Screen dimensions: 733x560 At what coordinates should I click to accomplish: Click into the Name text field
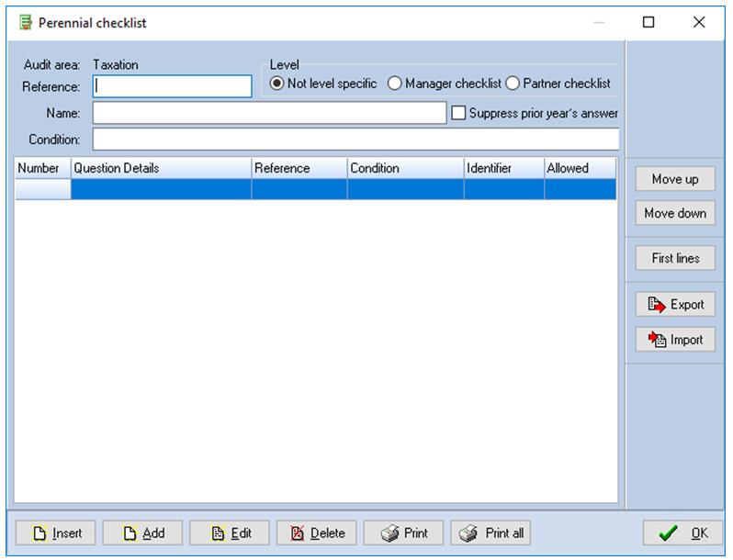coord(270,113)
